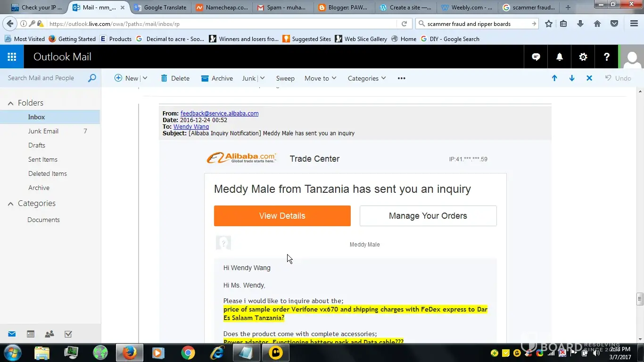
Task: Show site information icon in address bar
Action: coord(24,24)
